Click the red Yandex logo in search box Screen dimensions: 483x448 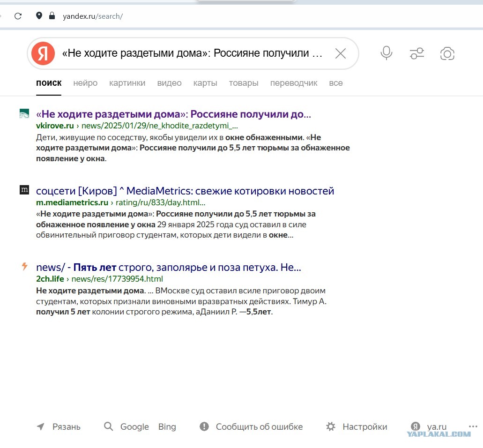point(43,53)
